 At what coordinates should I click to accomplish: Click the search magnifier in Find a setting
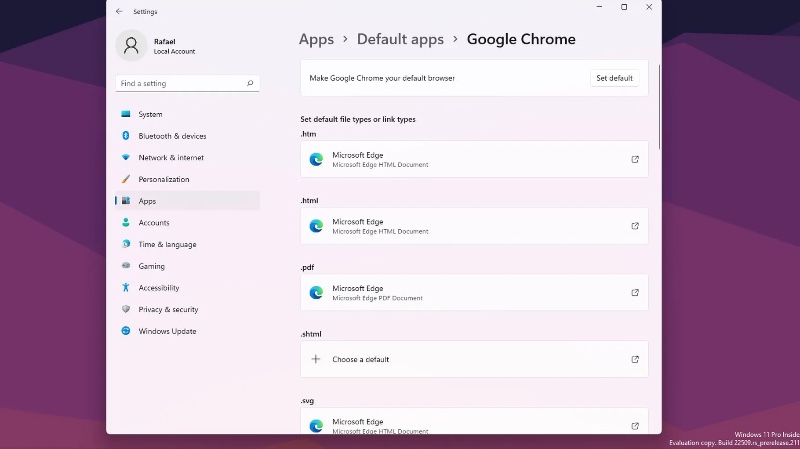tap(250, 84)
